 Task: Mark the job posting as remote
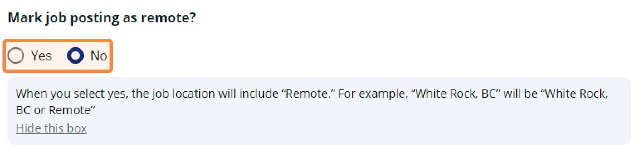click(16, 56)
